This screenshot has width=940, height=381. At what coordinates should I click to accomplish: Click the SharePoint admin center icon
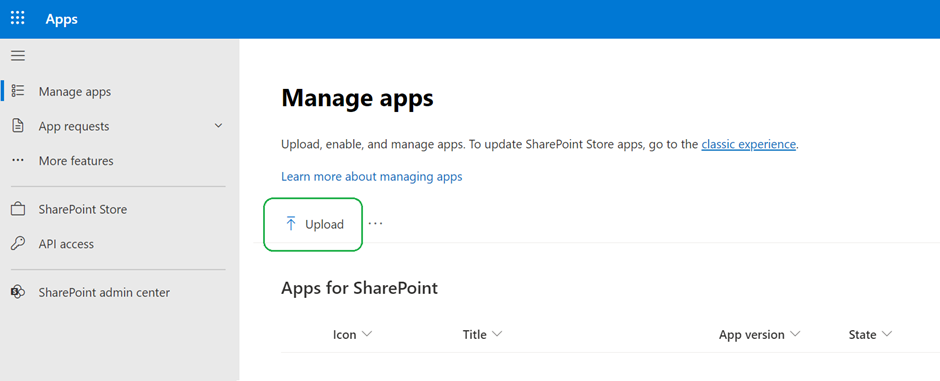(18, 292)
